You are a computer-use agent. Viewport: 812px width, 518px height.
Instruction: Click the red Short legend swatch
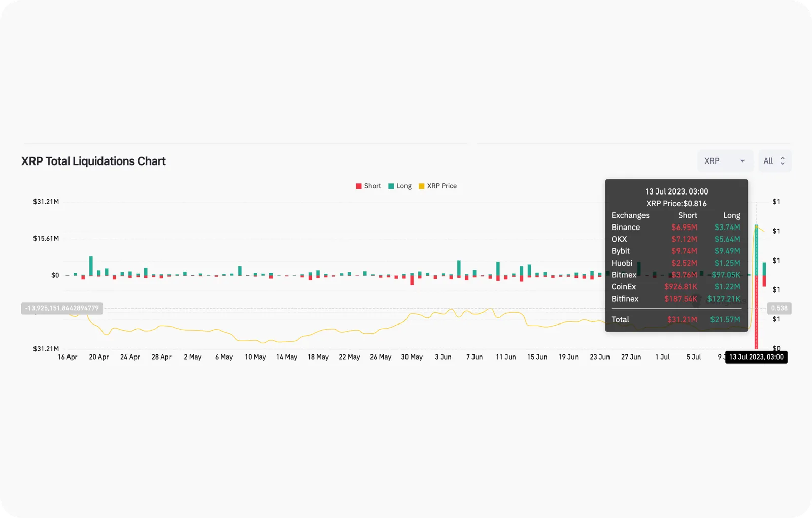pos(359,186)
